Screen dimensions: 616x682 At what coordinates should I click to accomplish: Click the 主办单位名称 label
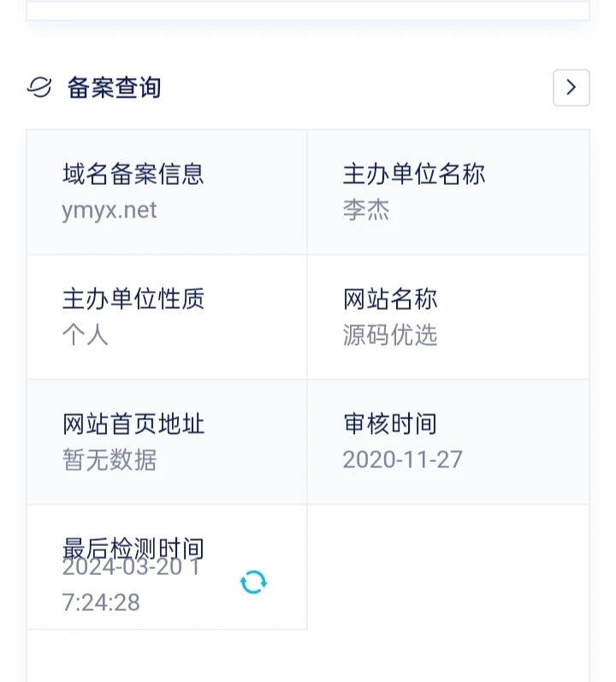click(x=414, y=174)
